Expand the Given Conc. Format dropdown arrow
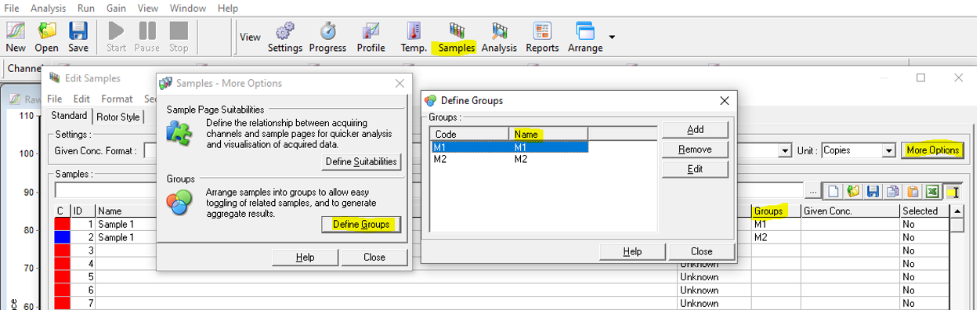The height and width of the screenshot is (310, 980). click(x=784, y=150)
